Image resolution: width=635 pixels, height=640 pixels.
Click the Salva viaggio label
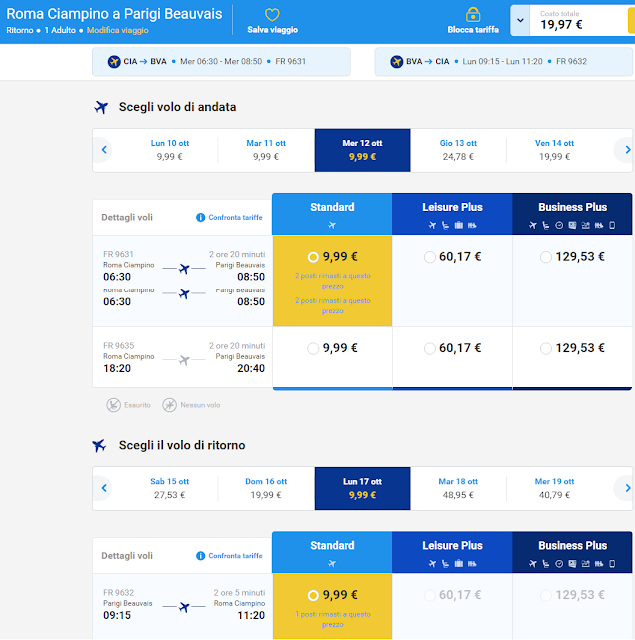tap(273, 30)
